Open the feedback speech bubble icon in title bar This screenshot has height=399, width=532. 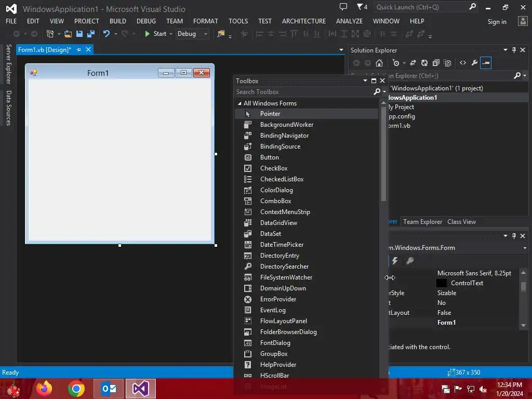click(343, 7)
